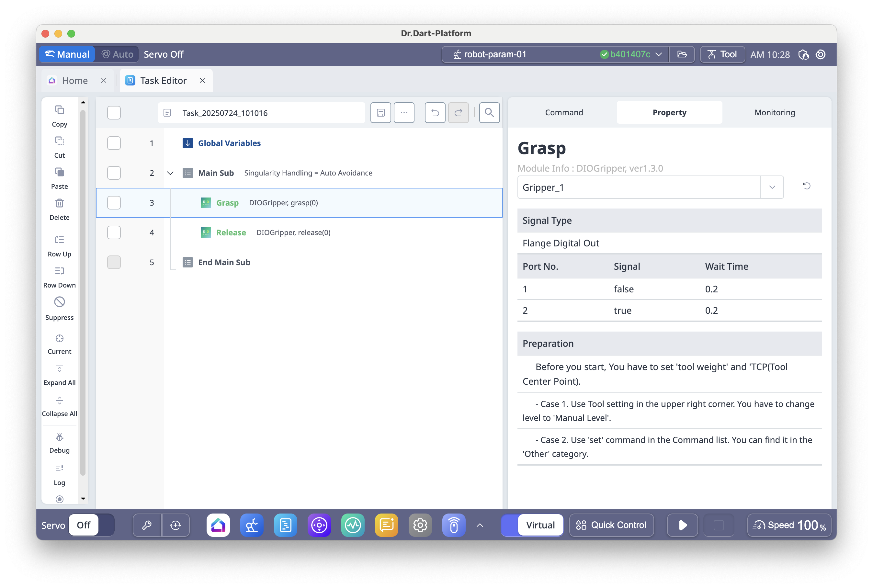Check the Release row checkbox
Screen dimensions: 873x588
coord(114,232)
